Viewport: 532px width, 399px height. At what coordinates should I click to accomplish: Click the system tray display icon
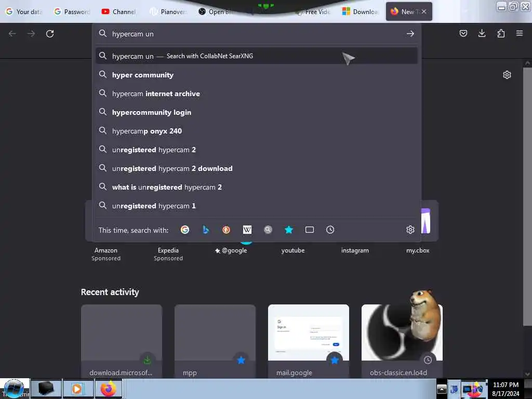467,390
